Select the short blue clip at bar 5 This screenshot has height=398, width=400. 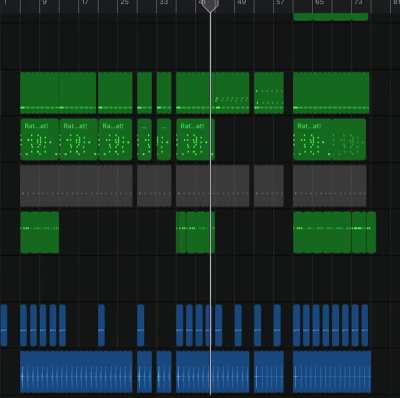point(23,325)
